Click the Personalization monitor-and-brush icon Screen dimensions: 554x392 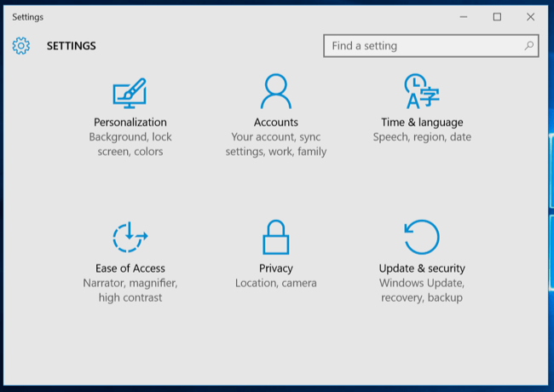pyautogui.click(x=130, y=92)
